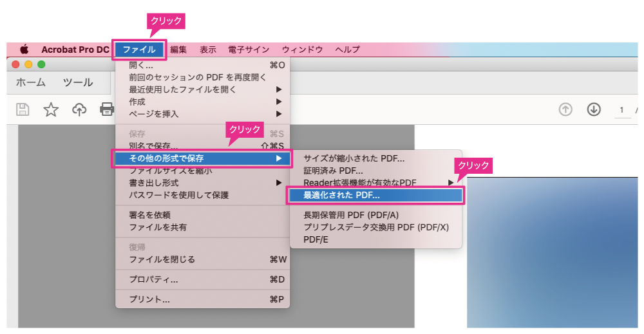The width and height of the screenshot is (644, 334).
Task: Open the ファイル menu
Action: click(x=139, y=50)
